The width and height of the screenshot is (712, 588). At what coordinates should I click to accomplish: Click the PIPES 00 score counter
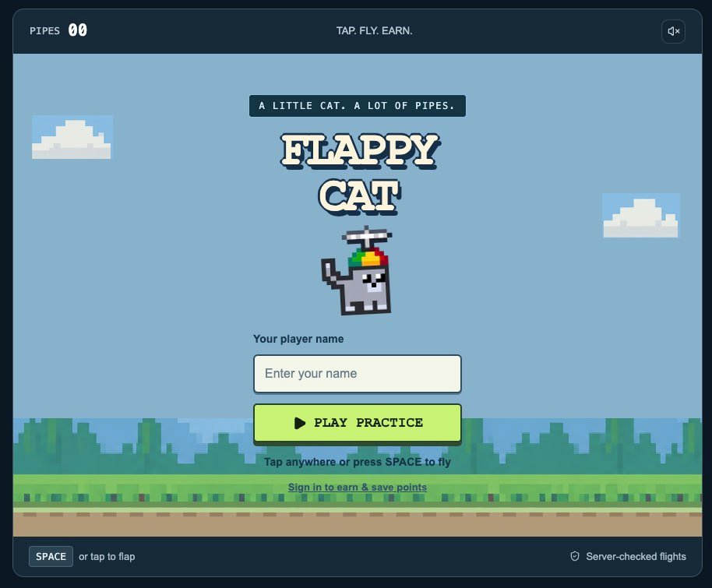coord(58,30)
